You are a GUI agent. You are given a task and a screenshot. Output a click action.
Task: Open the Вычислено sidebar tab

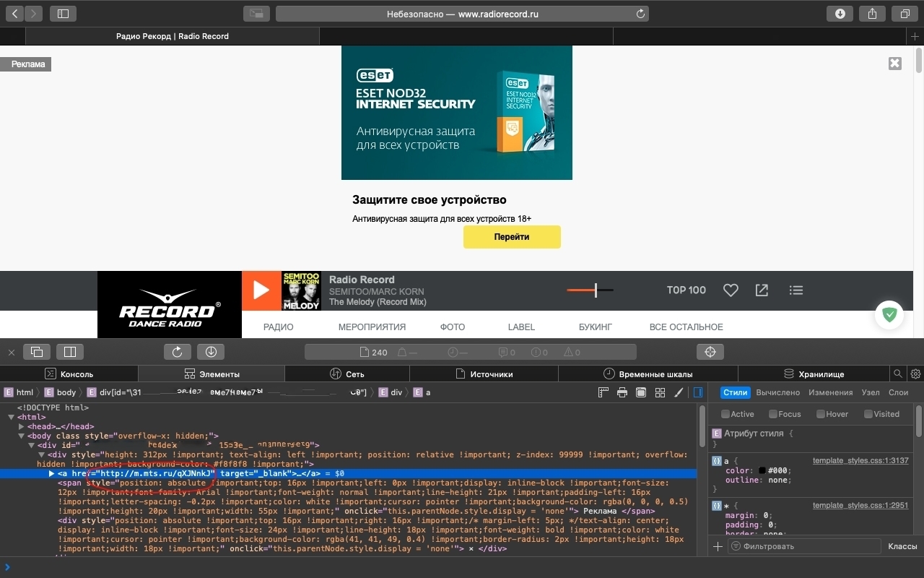click(x=778, y=392)
